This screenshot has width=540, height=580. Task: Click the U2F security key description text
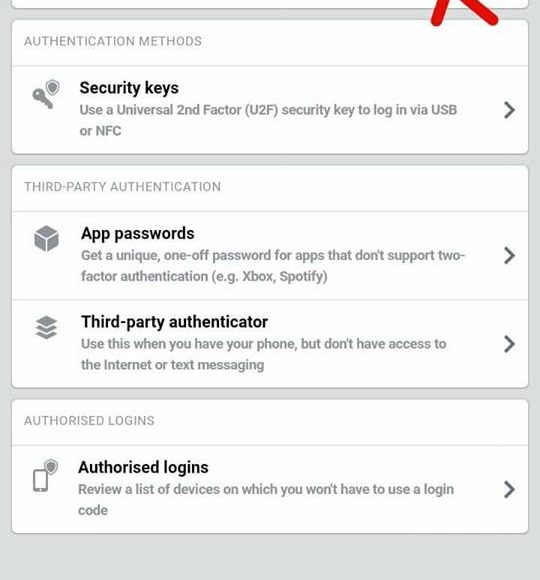pos(268,120)
